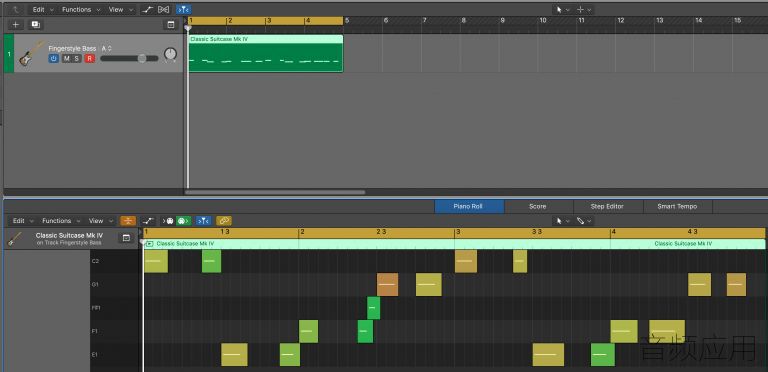Toggle automation display in tracks area

pyautogui.click(x=147, y=9)
